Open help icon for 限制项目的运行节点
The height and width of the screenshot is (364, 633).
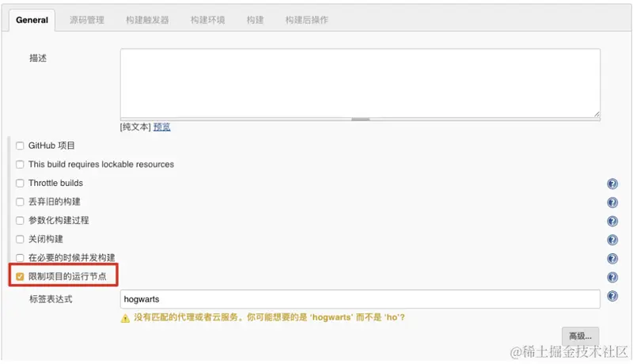[612, 277]
